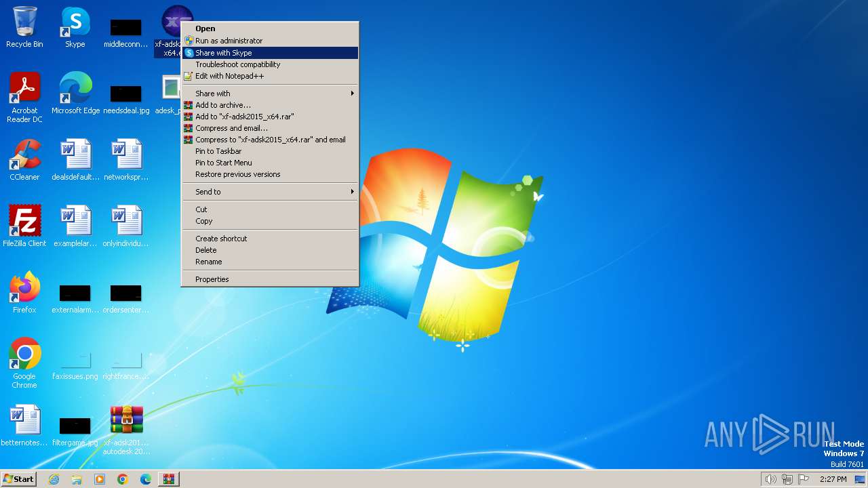Viewport: 868px width, 488px height.
Task: Launch Edge from the taskbar
Action: click(146, 479)
